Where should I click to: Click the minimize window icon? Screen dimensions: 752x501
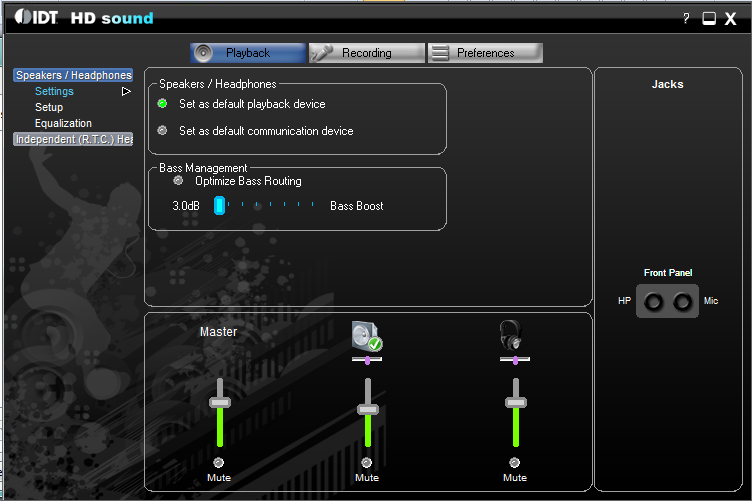[x=709, y=19]
